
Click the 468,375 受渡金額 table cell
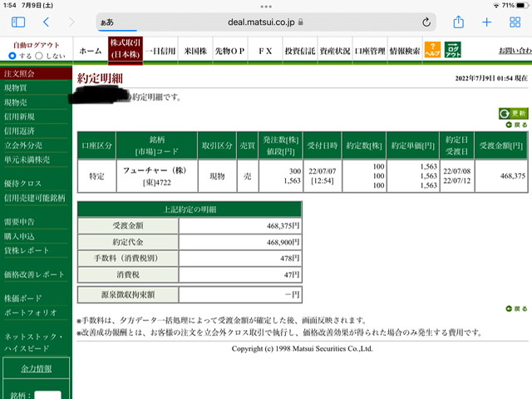(501, 175)
